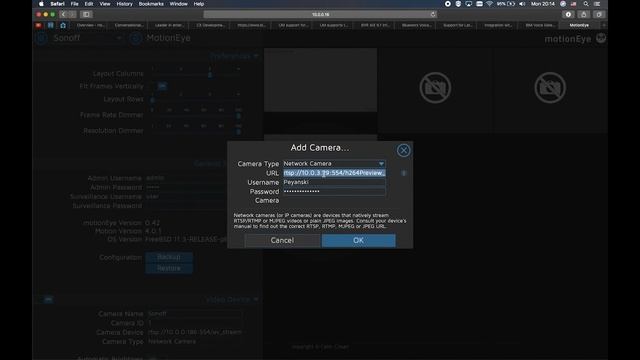Open the pinned home tab icon
640x360 pixels.
click(63, 25)
